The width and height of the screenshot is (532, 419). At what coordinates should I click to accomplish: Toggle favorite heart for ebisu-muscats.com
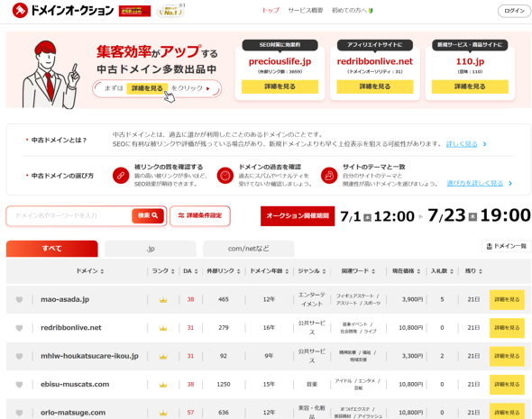[x=19, y=385]
